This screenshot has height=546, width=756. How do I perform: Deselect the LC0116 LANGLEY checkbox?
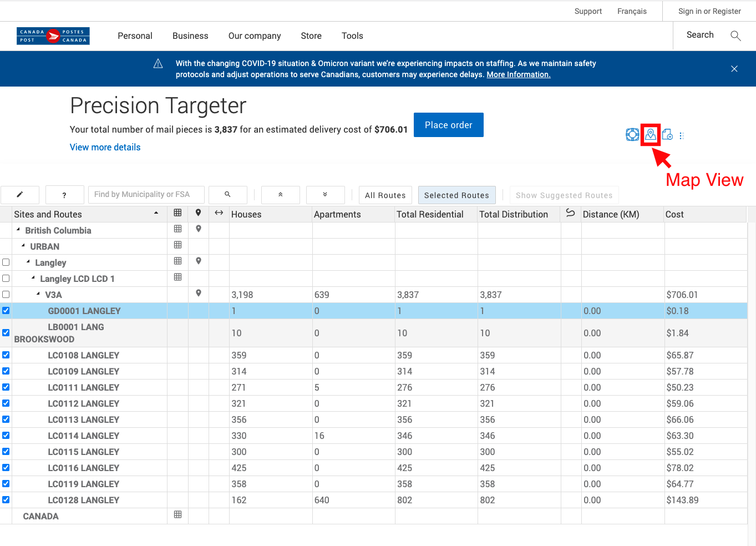pyautogui.click(x=6, y=468)
